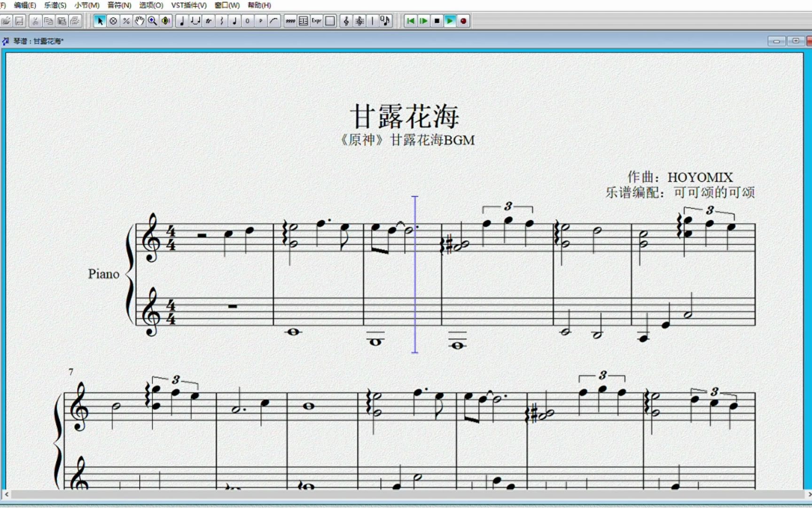Click the speaker audition tool
This screenshot has height=508, width=812.
[165, 21]
